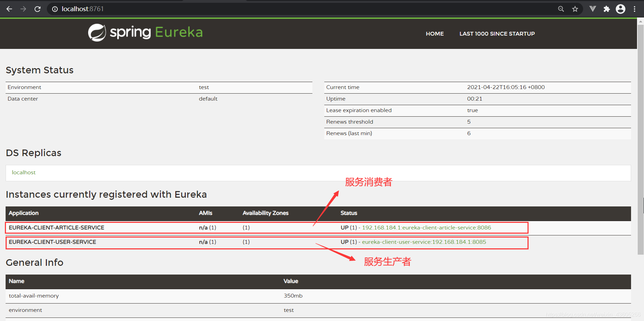Select the 350mb memory value
The image size is (644, 321).
293,296
